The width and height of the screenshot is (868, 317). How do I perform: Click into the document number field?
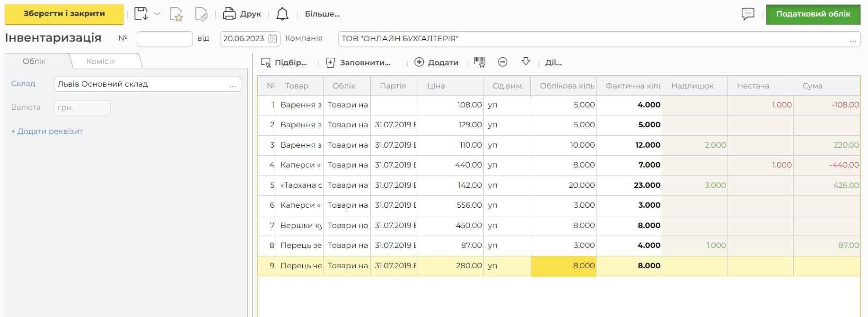click(x=164, y=39)
